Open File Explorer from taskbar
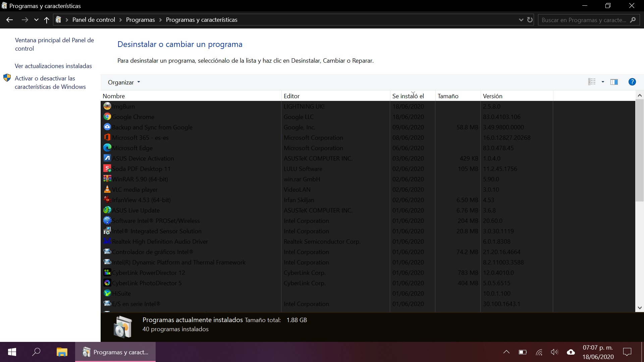644x362 pixels. pos(62,352)
